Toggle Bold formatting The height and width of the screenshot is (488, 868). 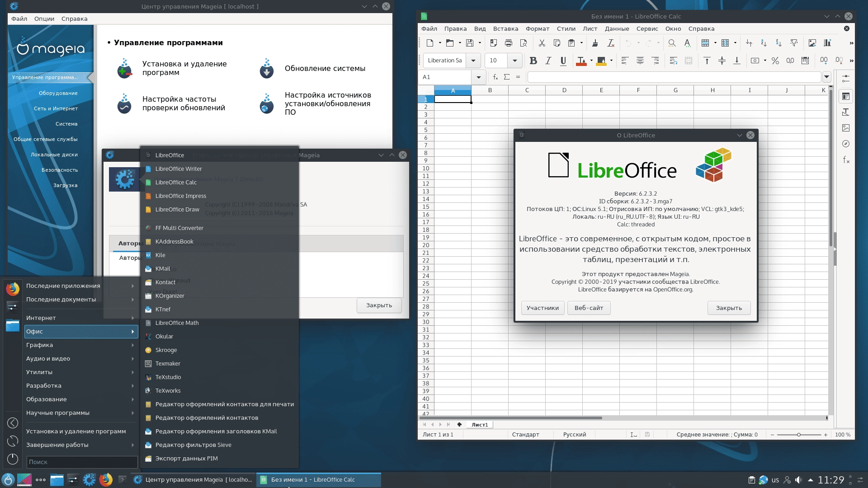(533, 61)
